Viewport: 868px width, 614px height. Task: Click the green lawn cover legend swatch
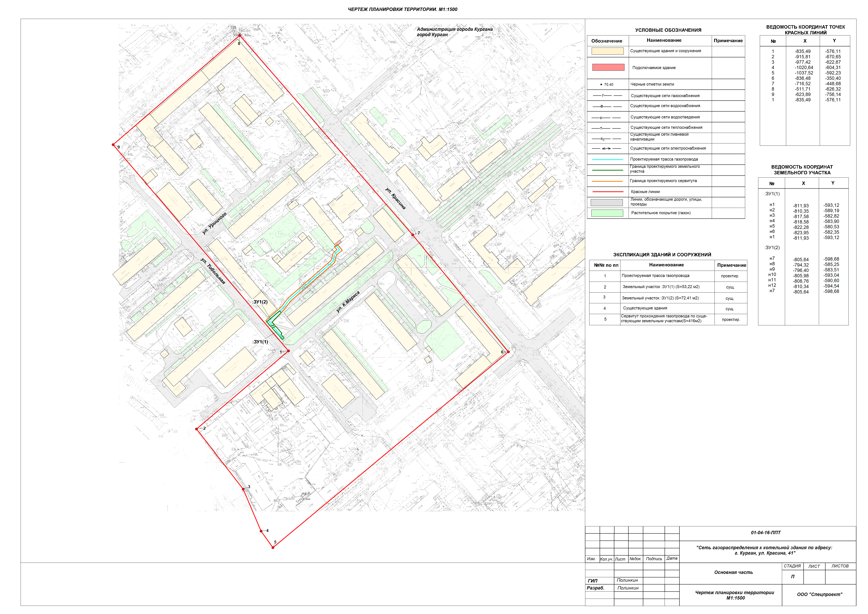[x=607, y=213]
